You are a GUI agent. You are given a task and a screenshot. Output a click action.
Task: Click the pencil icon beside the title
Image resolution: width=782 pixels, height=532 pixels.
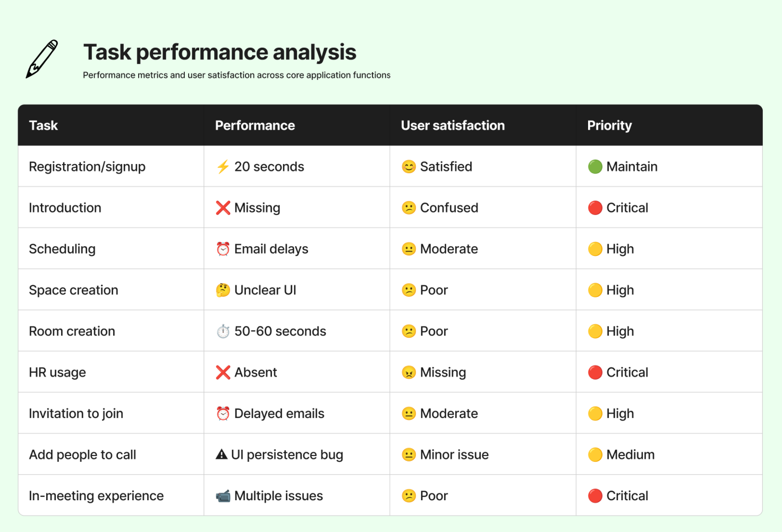point(42,59)
